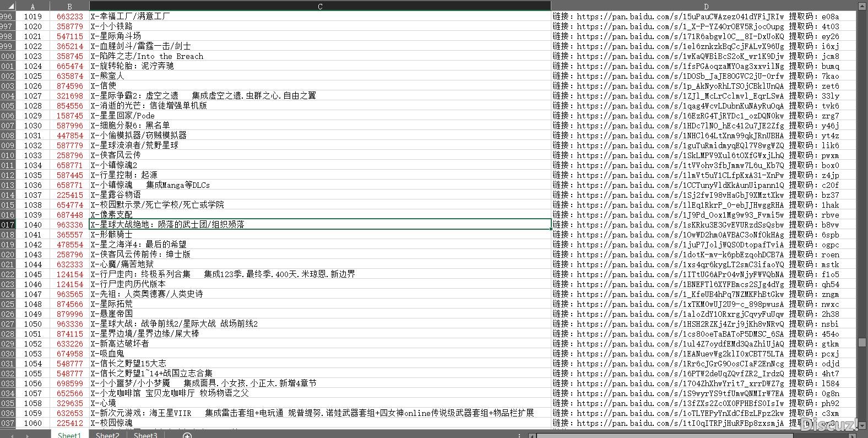Switch to the Sheet1 tab
This screenshot has width=868, height=438.
69,435
